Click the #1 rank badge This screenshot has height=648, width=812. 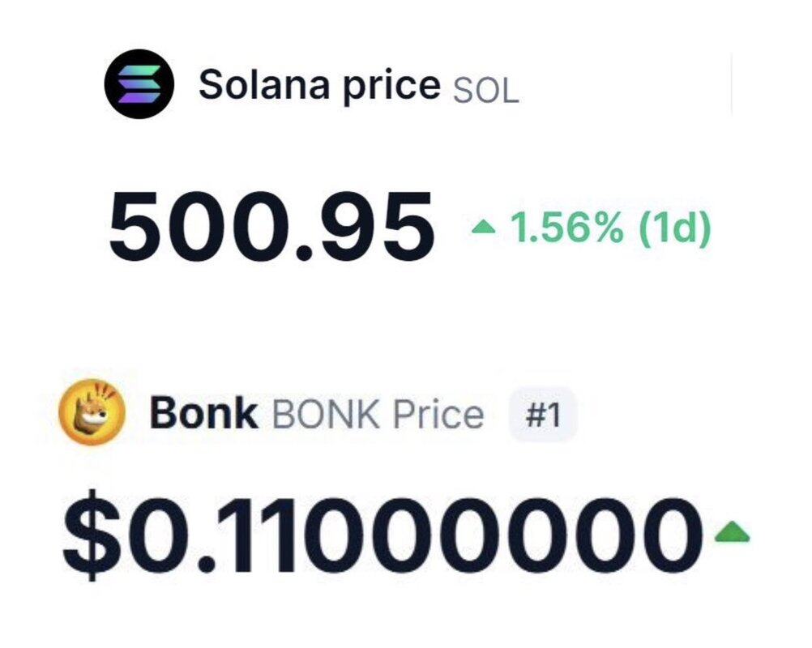[542, 416]
